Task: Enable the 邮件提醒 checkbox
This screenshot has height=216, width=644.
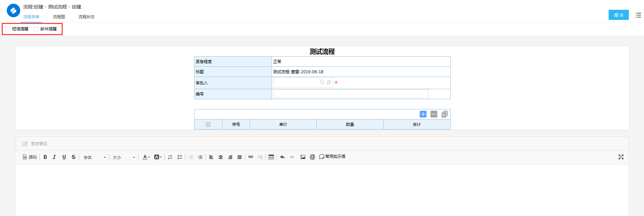Action: point(36,29)
